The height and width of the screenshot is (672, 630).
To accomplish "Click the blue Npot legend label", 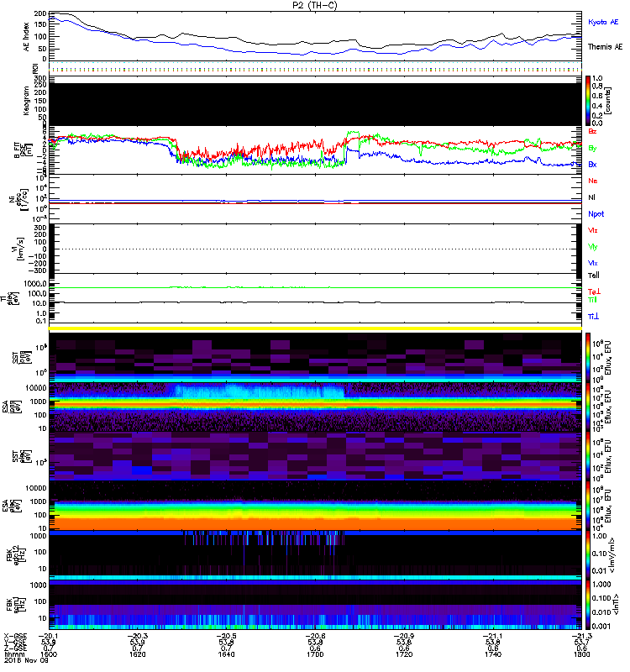I will click(596, 214).
